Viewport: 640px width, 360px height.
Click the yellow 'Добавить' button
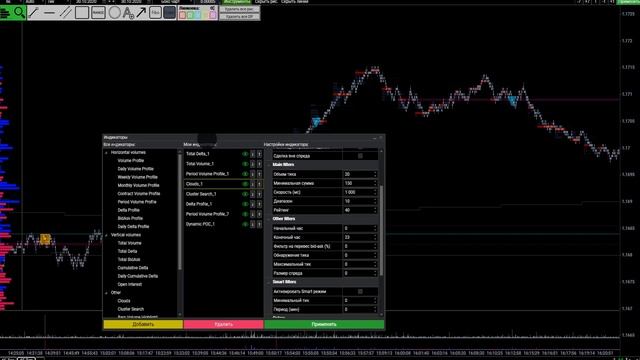[143, 324]
